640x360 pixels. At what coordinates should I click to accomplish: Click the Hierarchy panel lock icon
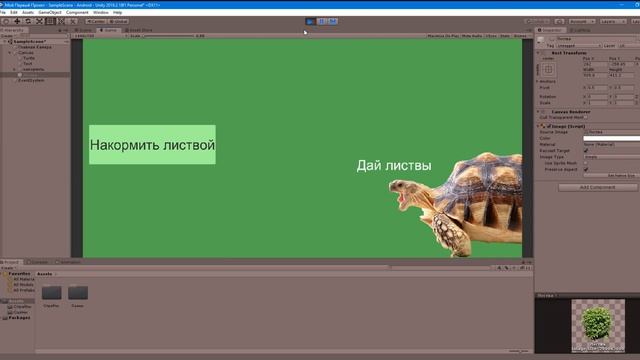(60, 30)
